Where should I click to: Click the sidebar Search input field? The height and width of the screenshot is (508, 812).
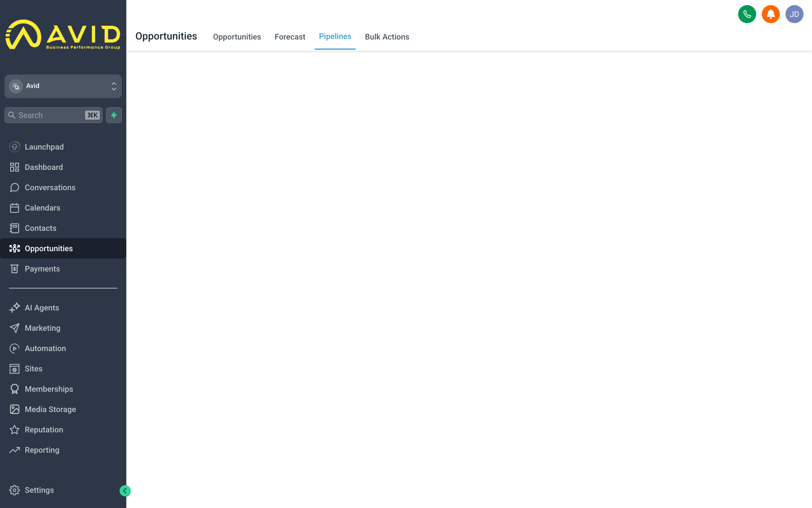(x=53, y=115)
